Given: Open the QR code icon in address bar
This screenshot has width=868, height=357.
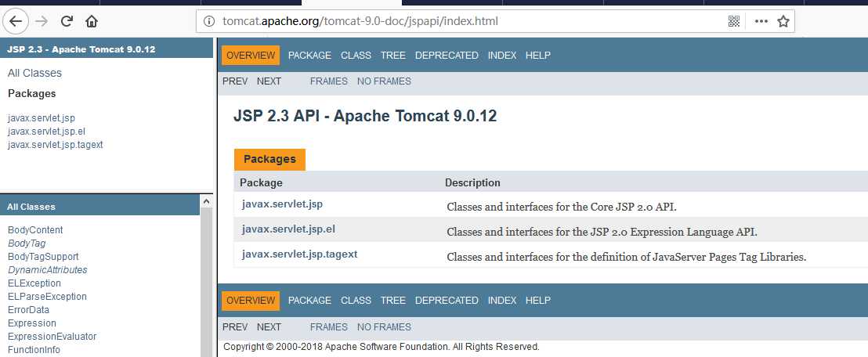Looking at the screenshot, I should pyautogui.click(x=734, y=22).
